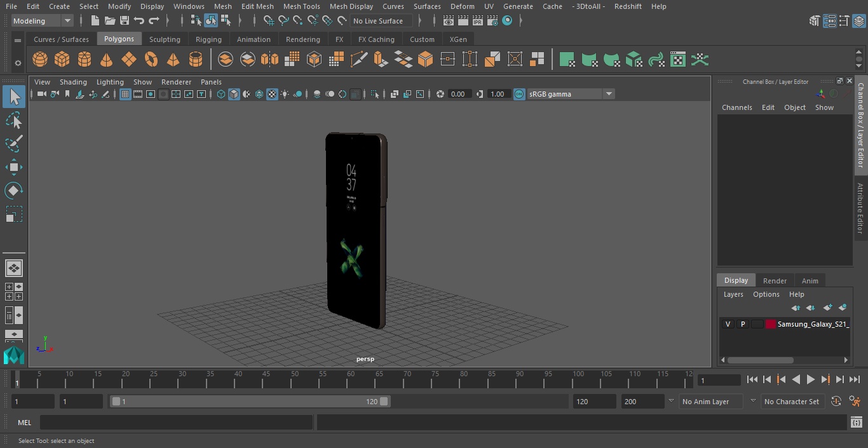Viewport: 868px width, 448px height.
Task: Open the Layers menu in layer editor
Action: pyautogui.click(x=733, y=294)
